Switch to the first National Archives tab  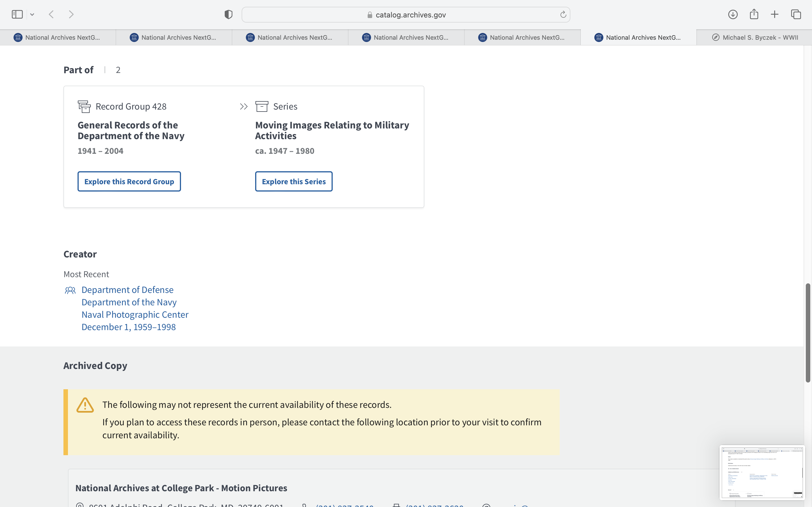point(58,37)
